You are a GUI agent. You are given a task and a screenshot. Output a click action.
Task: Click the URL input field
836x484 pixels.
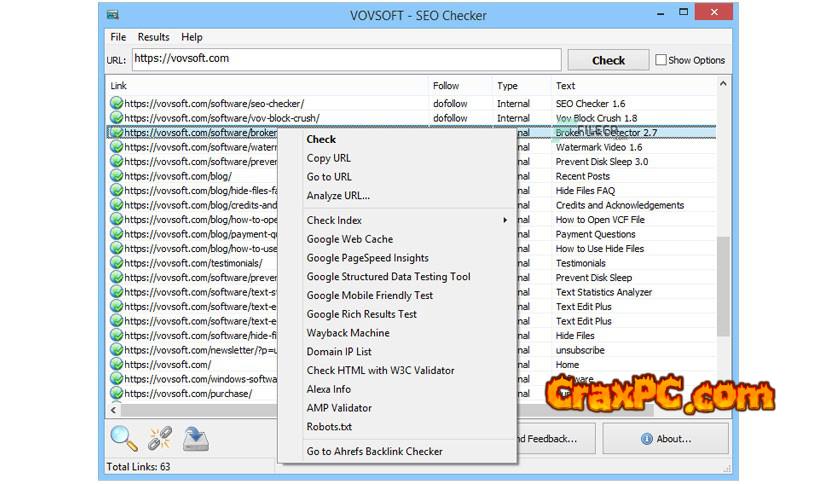click(347, 59)
